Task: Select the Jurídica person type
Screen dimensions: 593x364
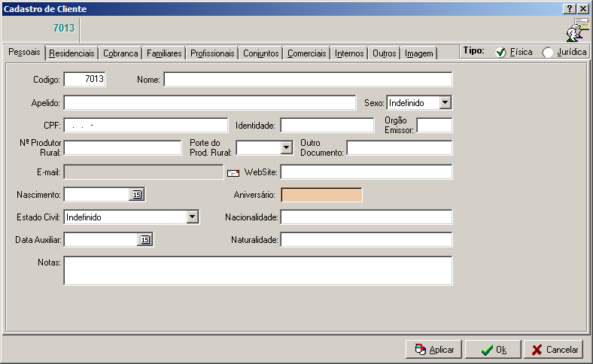Action: click(x=548, y=53)
